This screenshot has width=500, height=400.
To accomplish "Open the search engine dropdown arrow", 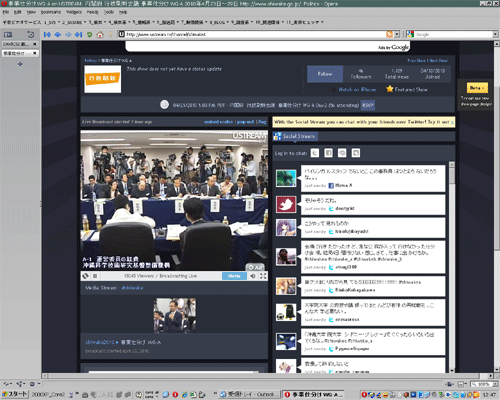I will pyautogui.click(x=495, y=34).
